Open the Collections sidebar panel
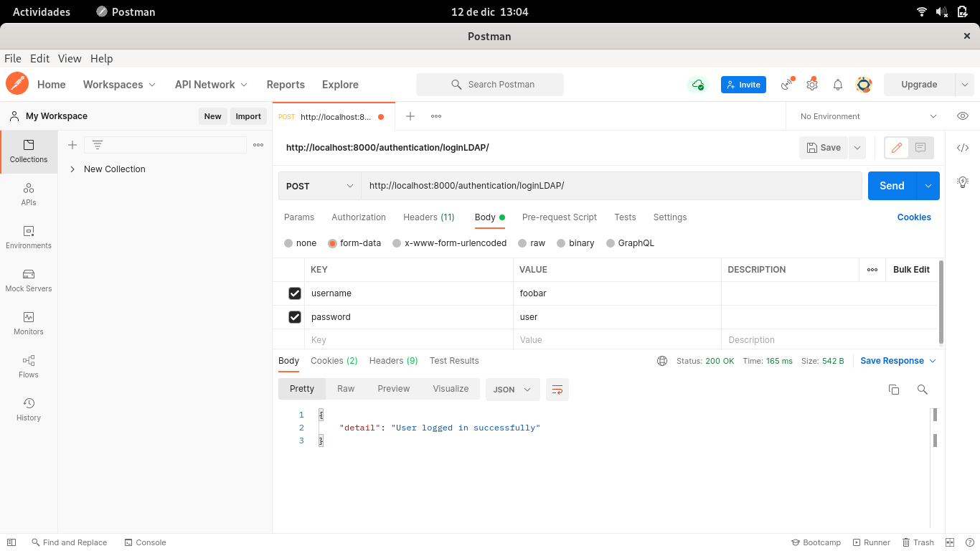This screenshot has width=980, height=551. click(29, 151)
